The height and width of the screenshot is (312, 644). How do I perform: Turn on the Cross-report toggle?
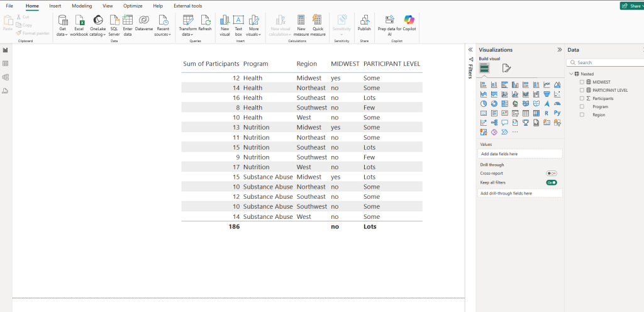[x=552, y=173]
